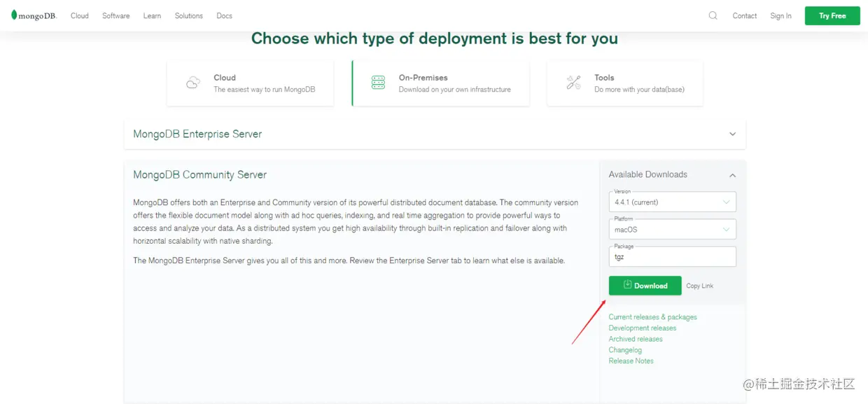Open the Platform dropdown showing macOS
The height and width of the screenshot is (404, 868).
(x=672, y=229)
